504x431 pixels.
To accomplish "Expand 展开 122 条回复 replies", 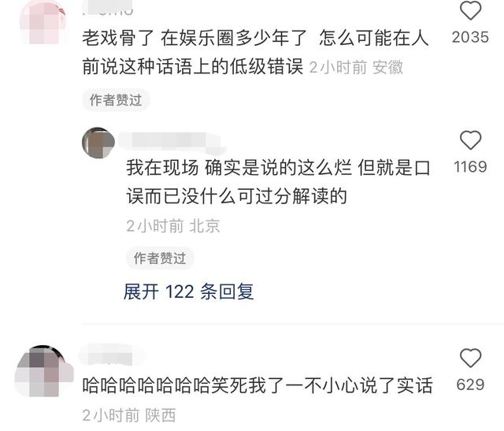I will click(189, 292).
